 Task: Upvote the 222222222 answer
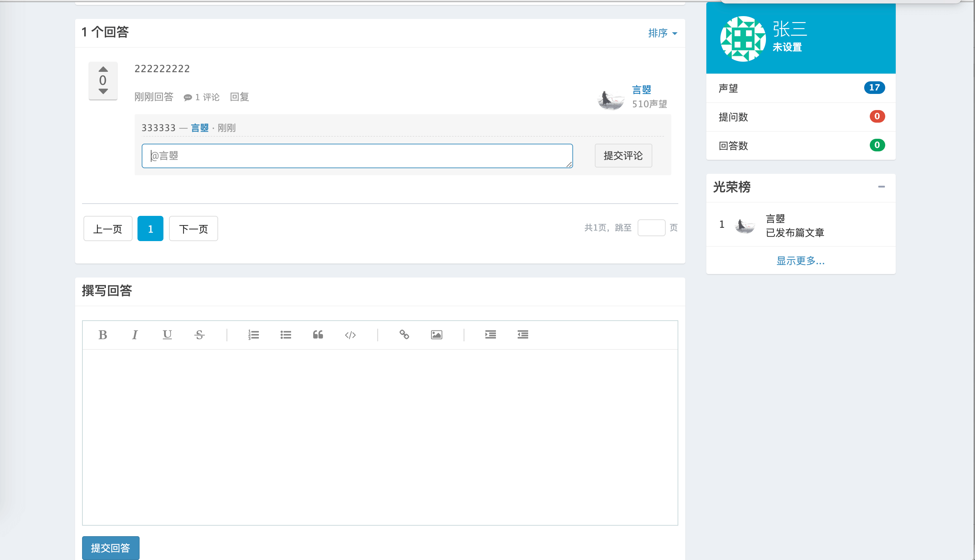pos(103,70)
